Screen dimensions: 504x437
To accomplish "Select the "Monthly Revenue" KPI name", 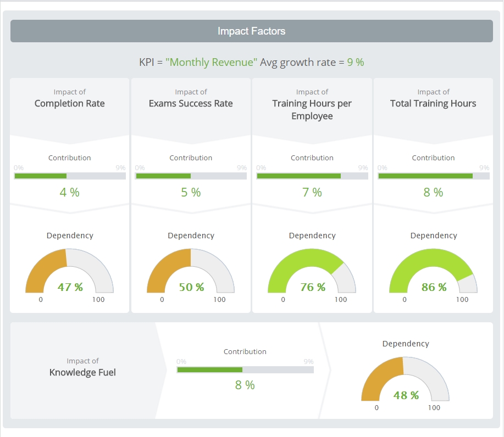I will tap(211, 62).
